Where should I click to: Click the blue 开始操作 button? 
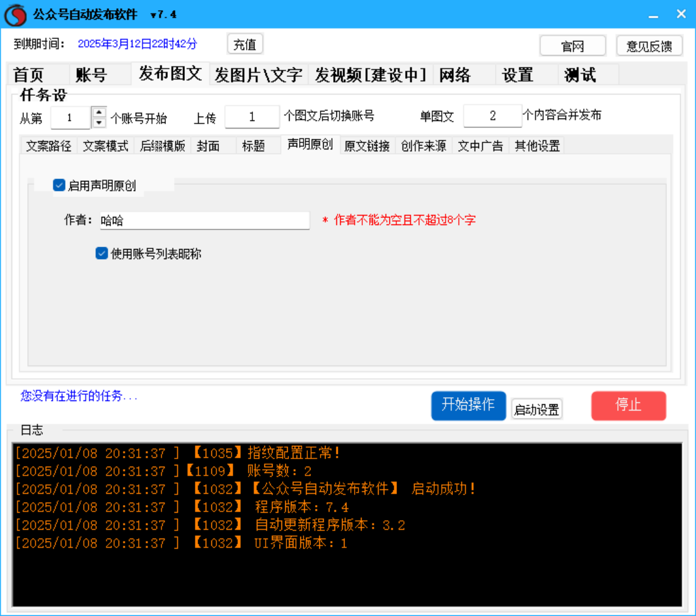click(468, 405)
